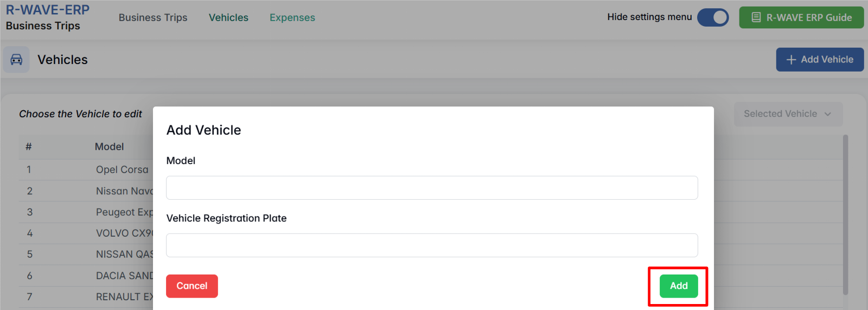Open the R-WAVE ERP Guide
Image resolution: width=868 pixels, height=310 pixels.
801,17
